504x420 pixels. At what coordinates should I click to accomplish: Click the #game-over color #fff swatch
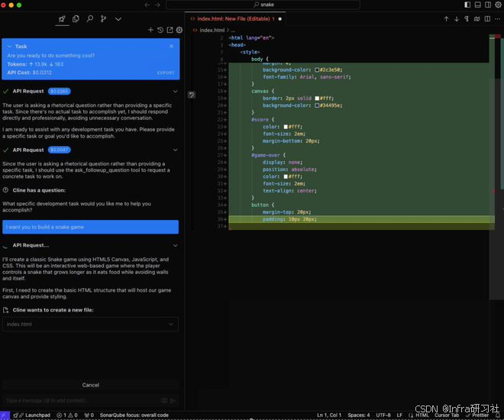[x=286, y=176]
